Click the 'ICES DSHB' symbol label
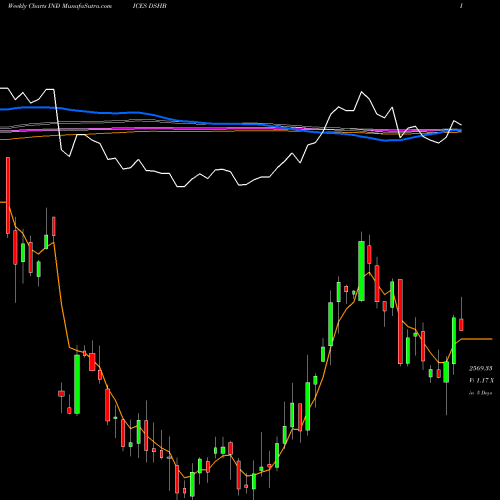The width and height of the screenshot is (500, 500). pos(149,6)
